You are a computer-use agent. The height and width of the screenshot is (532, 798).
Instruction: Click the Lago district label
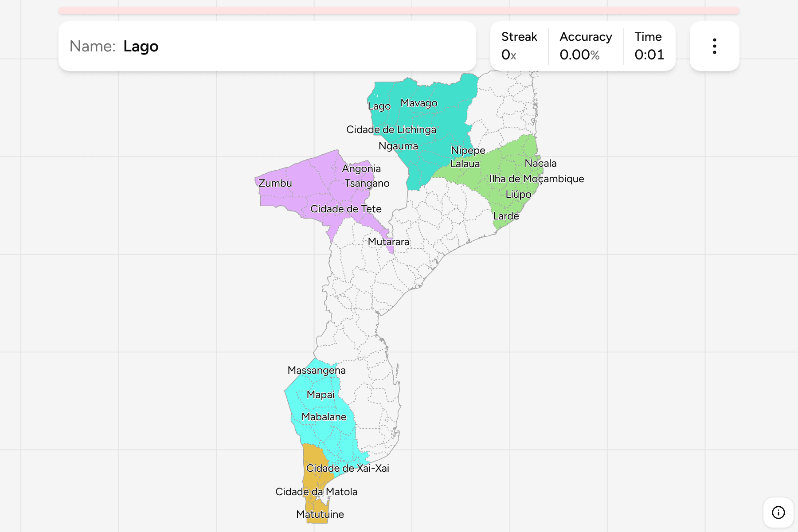coord(379,106)
